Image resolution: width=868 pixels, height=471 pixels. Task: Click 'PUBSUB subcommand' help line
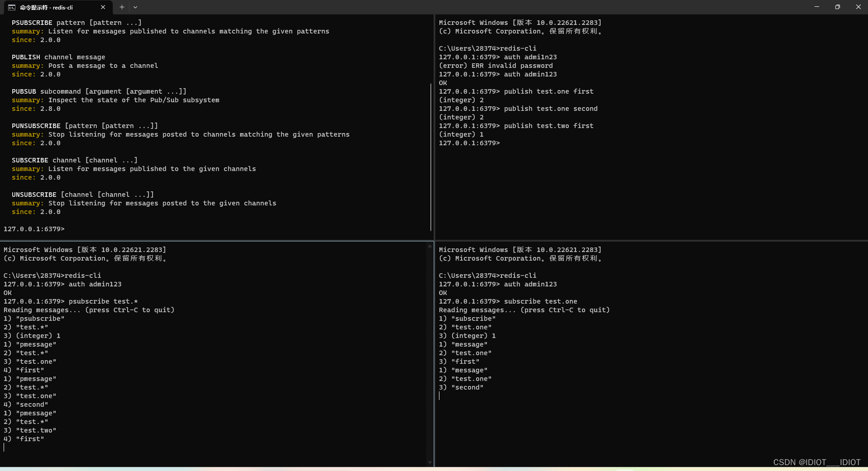coord(99,91)
